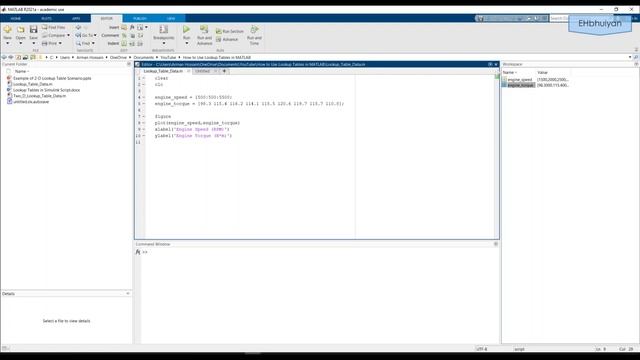640x360 pixels.
Task: Expand the Compare dropdown arrow
Action: [x=68, y=36]
